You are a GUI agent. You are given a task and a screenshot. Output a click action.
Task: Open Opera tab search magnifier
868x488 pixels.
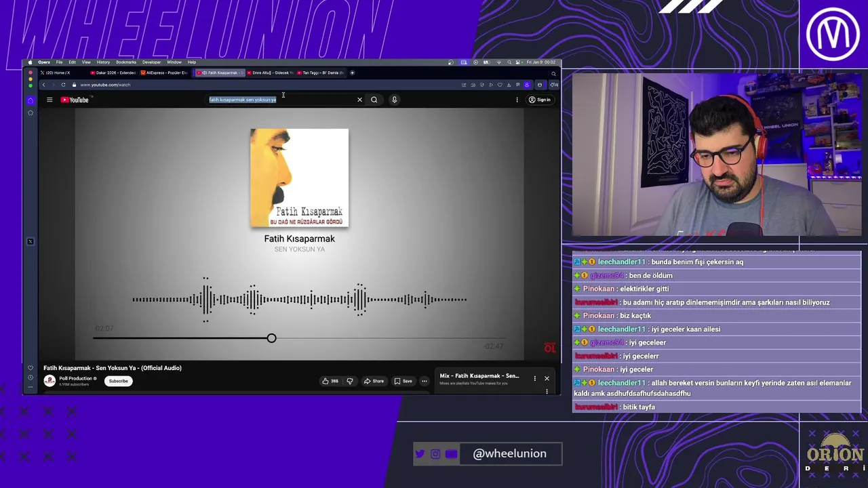(553, 74)
